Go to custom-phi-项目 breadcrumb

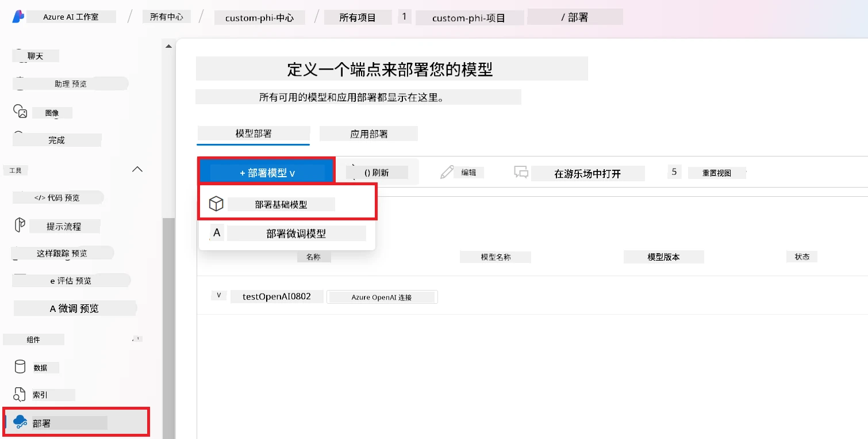coord(470,18)
